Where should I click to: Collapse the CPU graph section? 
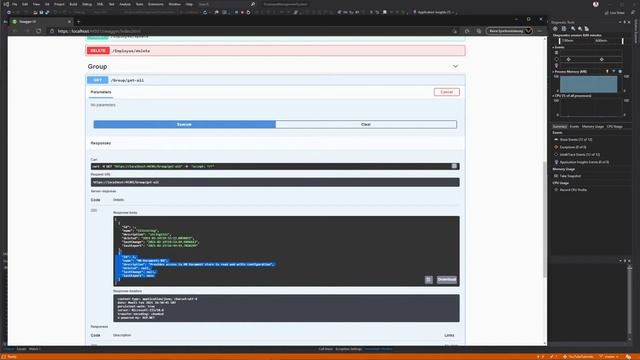pos(553,96)
